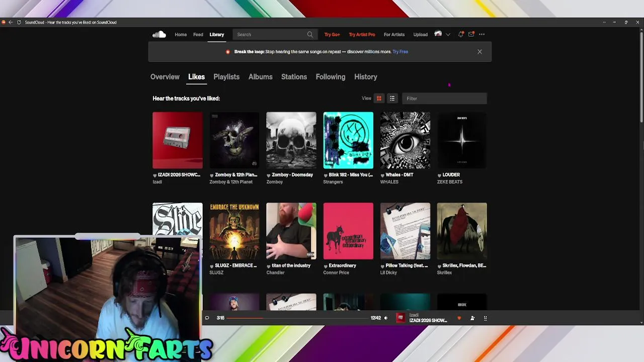644x362 pixels.
Task: Open SLUGZ - EMBRACE artwork
Action: click(x=234, y=231)
